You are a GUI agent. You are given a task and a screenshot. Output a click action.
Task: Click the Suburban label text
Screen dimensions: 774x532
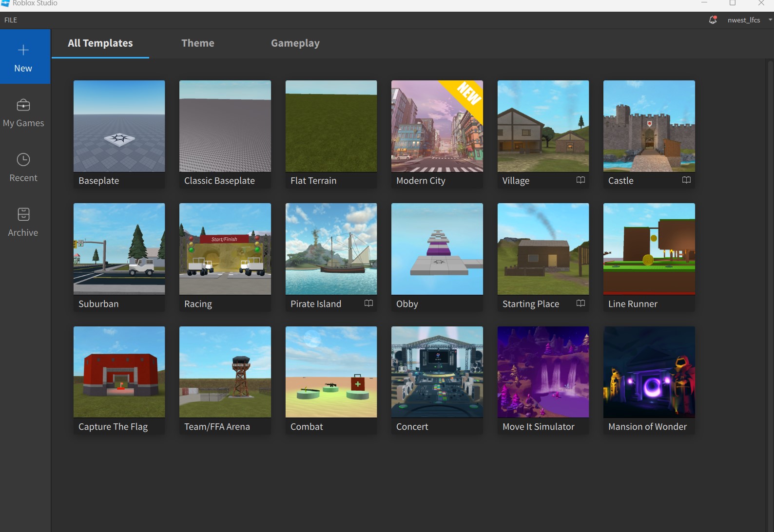click(98, 304)
